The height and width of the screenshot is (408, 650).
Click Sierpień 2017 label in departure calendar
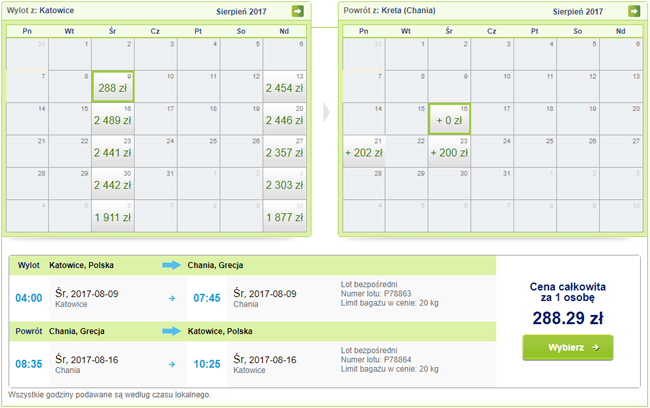tap(242, 12)
